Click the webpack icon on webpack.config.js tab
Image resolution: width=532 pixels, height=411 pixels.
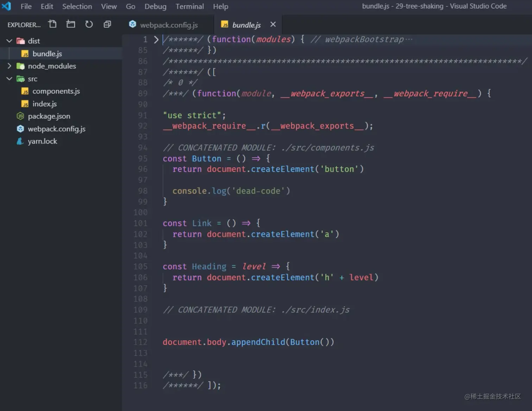pyautogui.click(x=133, y=24)
